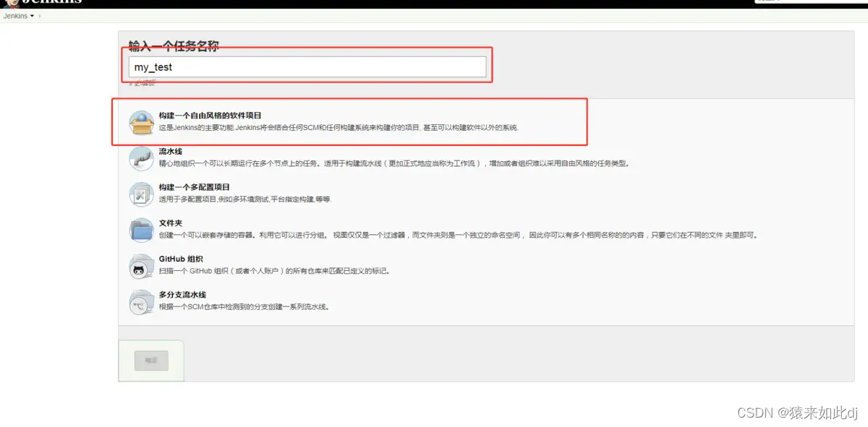Image resolution: width=868 pixels, height=427 pixels.
Task: Click the 确定 confirm button
Action: [151, 360]
